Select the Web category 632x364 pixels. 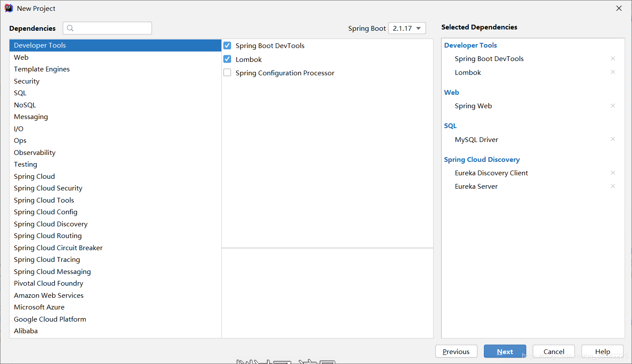point(115,57)
